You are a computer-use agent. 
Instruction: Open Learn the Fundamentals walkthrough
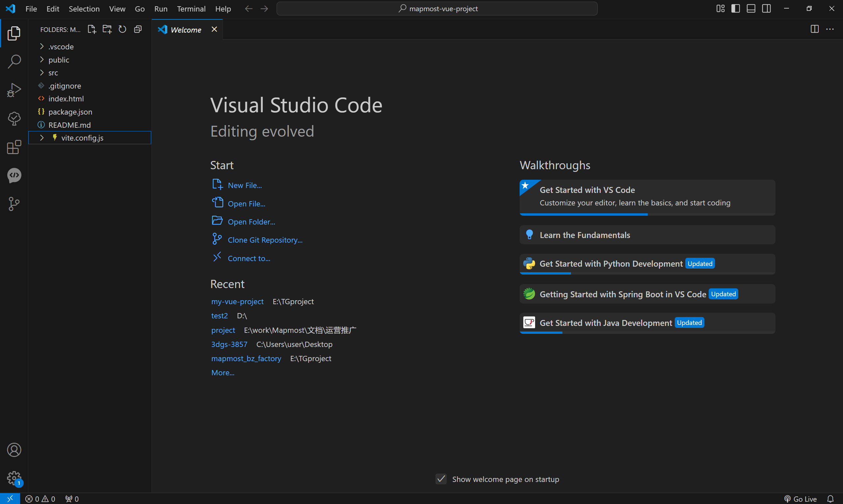647,235
